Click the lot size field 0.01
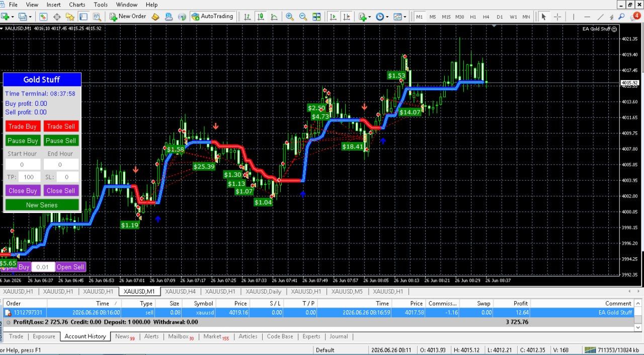Screen dimensions: 644x355 point(43,267)
